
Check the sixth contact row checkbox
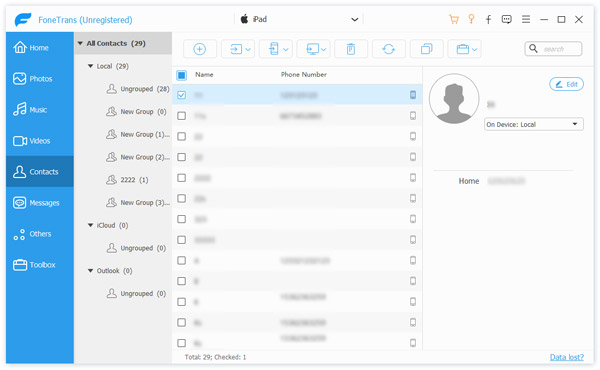pos(182,198)
